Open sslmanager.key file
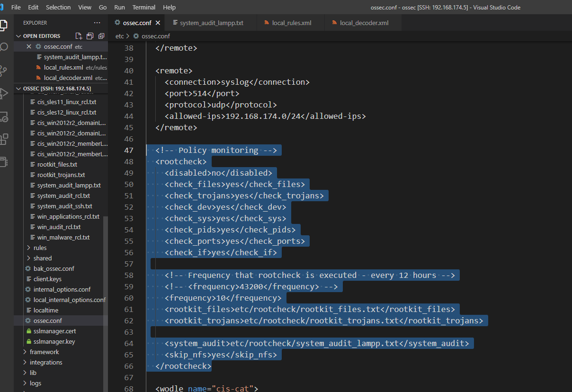This screenshot has width=572, height=392. click(x=54, y=341)
